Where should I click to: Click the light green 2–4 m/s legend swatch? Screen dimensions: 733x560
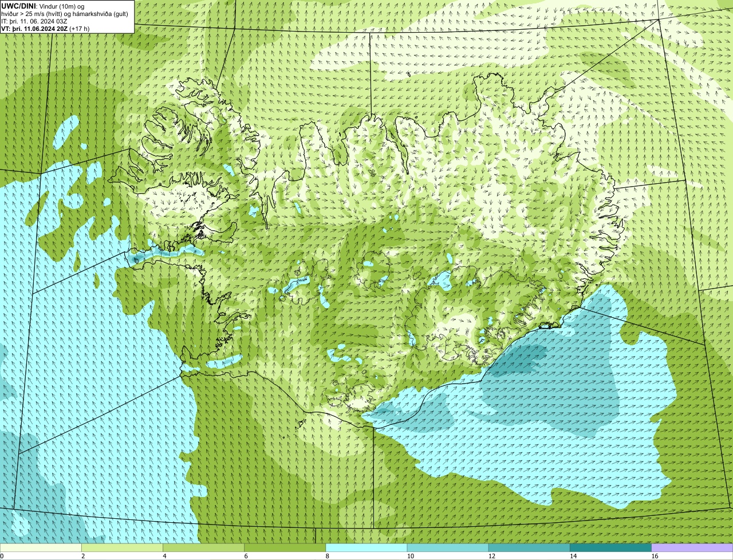[122, 547]
